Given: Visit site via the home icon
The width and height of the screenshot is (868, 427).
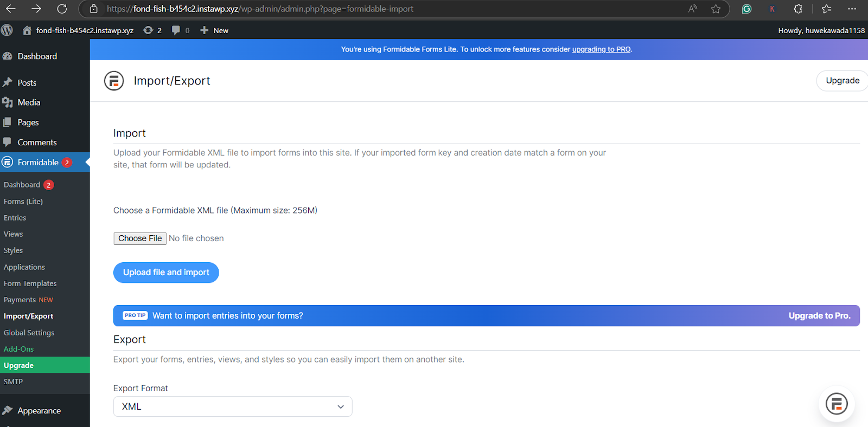Looking at the screenshot, I should point(27,30).
